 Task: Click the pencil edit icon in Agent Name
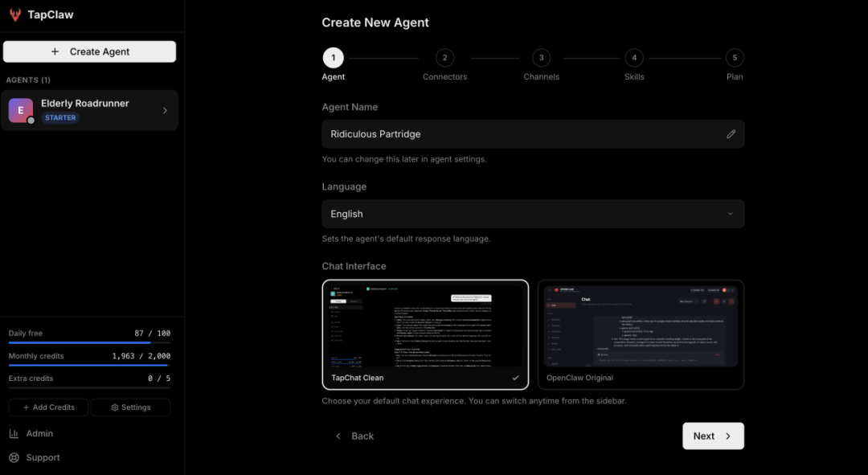point(731,134)
